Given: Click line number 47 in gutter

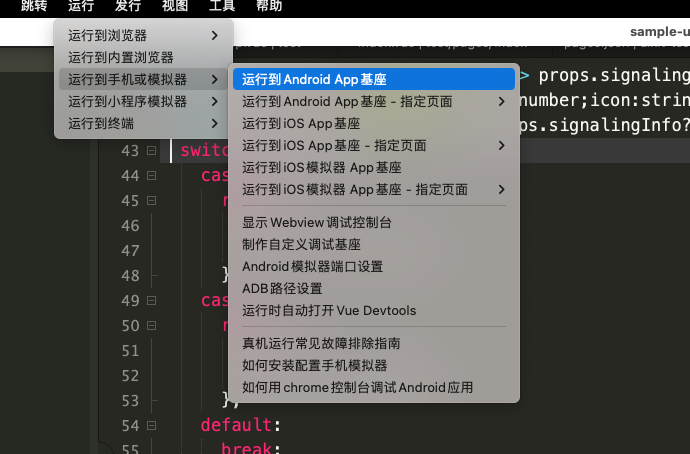Looking at the screenshot, I should click(130, 251).
